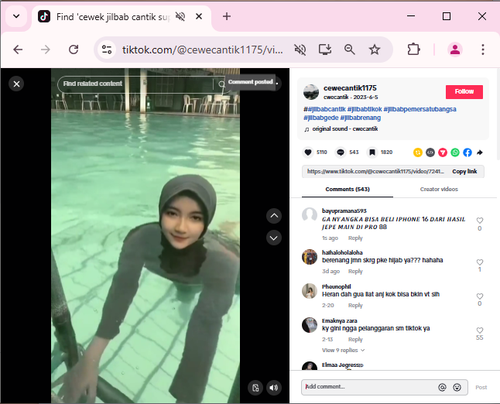Click the rotate/floating player icon on video
Viewport: 500px width, 404px height.
pyautogui.click(x=256, y=388)
